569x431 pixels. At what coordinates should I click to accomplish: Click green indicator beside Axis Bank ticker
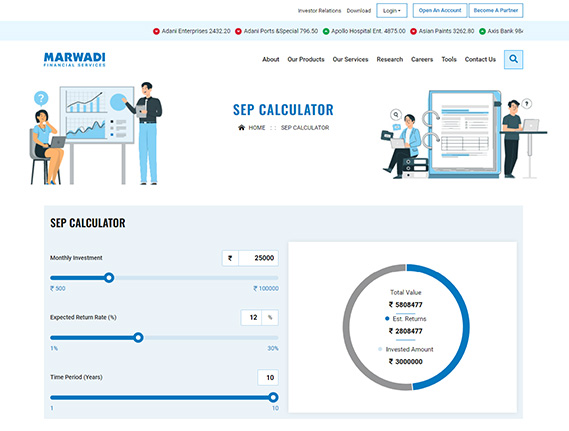(482, 31)
